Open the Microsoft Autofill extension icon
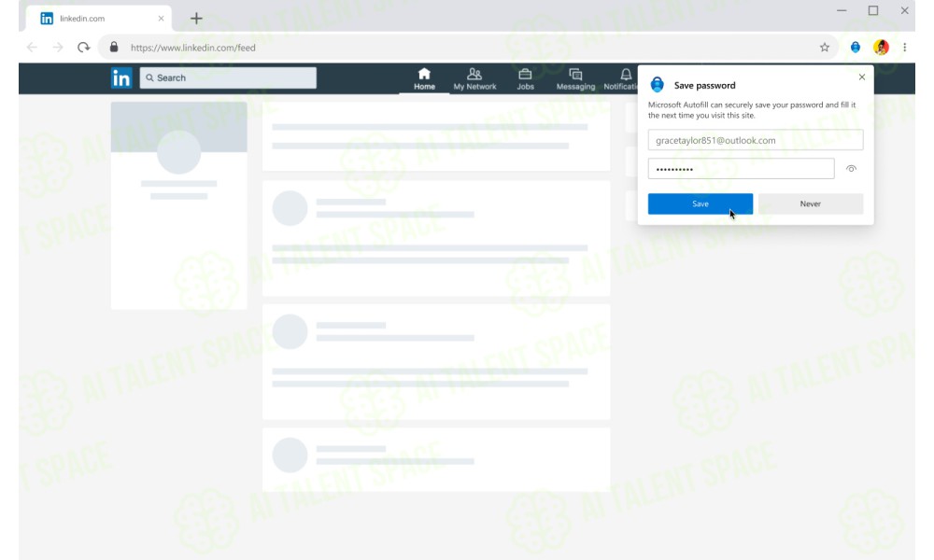The width and height of the screenshot is (934, 560). point(856,48)
